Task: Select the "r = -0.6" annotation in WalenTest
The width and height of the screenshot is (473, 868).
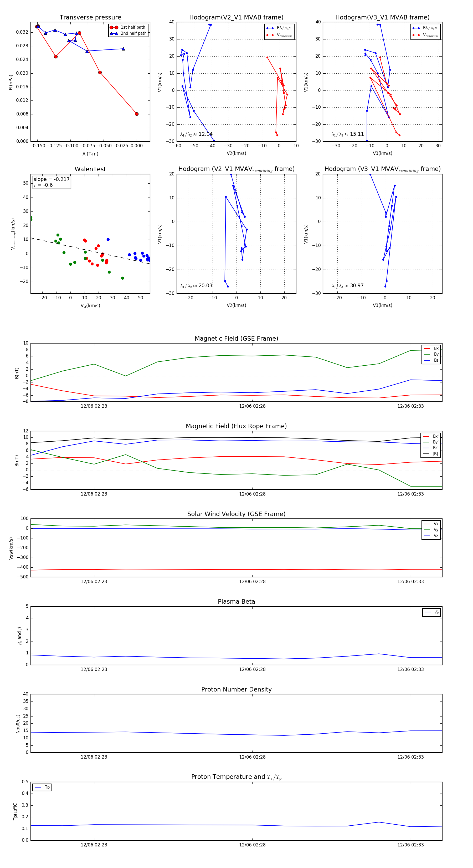Action: point(43,185)
